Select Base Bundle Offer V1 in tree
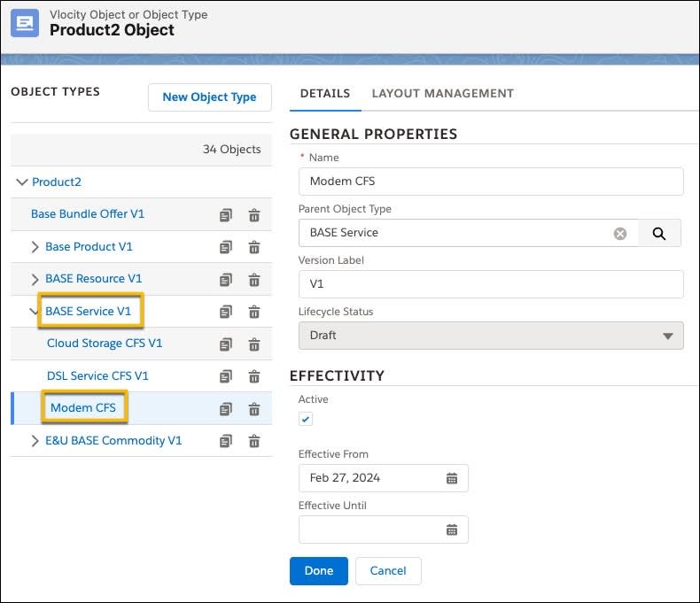The height and width of the screenshot is (603, 700). click(88, 214)
